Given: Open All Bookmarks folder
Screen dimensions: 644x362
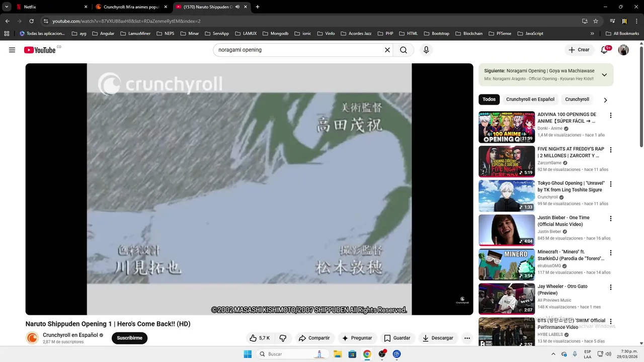Looking at the screenshot, I should coord(622,33).
